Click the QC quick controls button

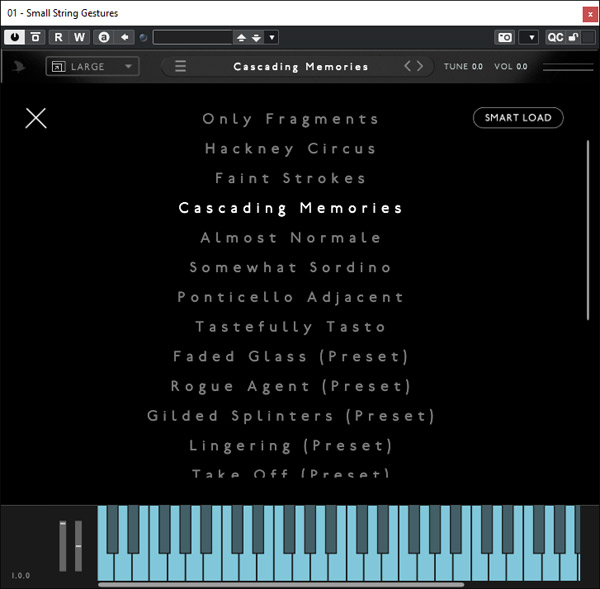click(x=555, y=37)
